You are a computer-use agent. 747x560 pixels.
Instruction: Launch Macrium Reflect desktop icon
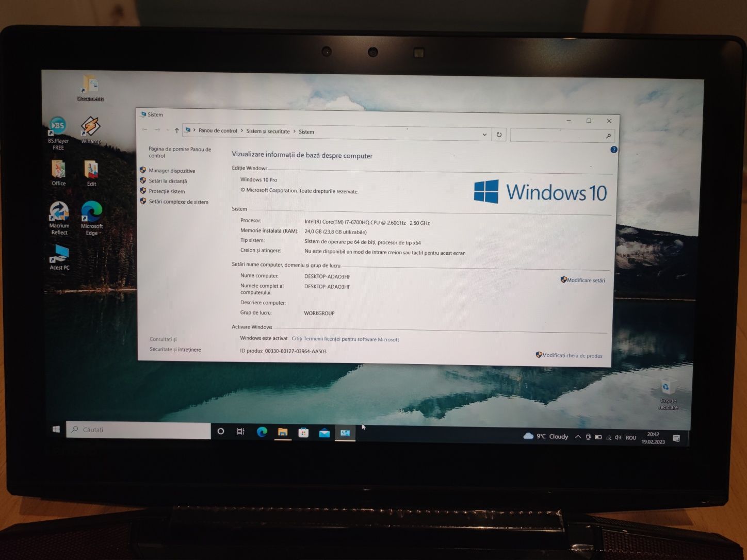pos(59,219)
